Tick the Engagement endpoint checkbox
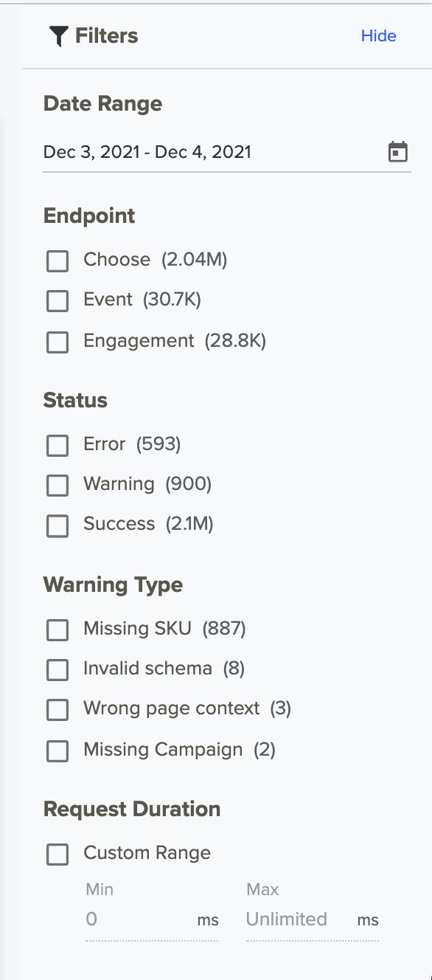The width and height of the screenshot is (432, 980). [58, 342]
